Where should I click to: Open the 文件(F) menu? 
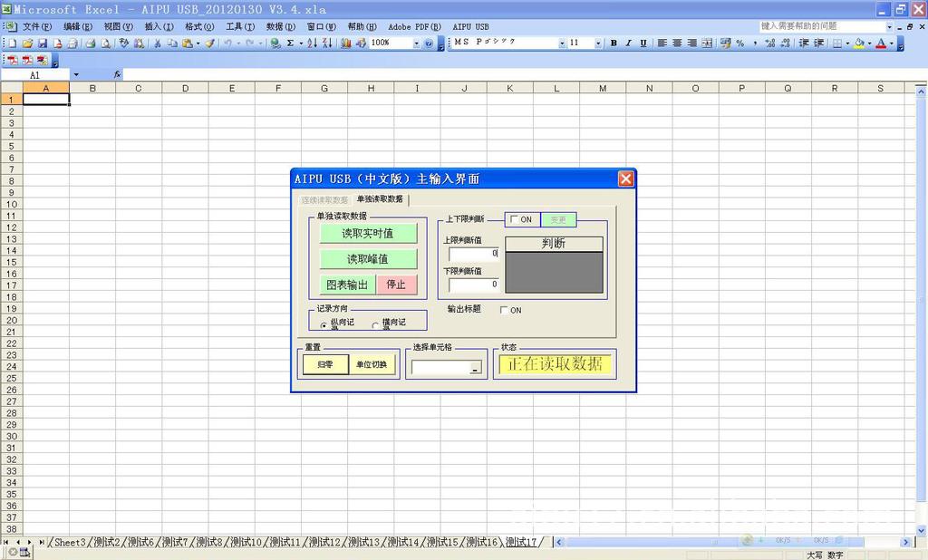point(37,26)
